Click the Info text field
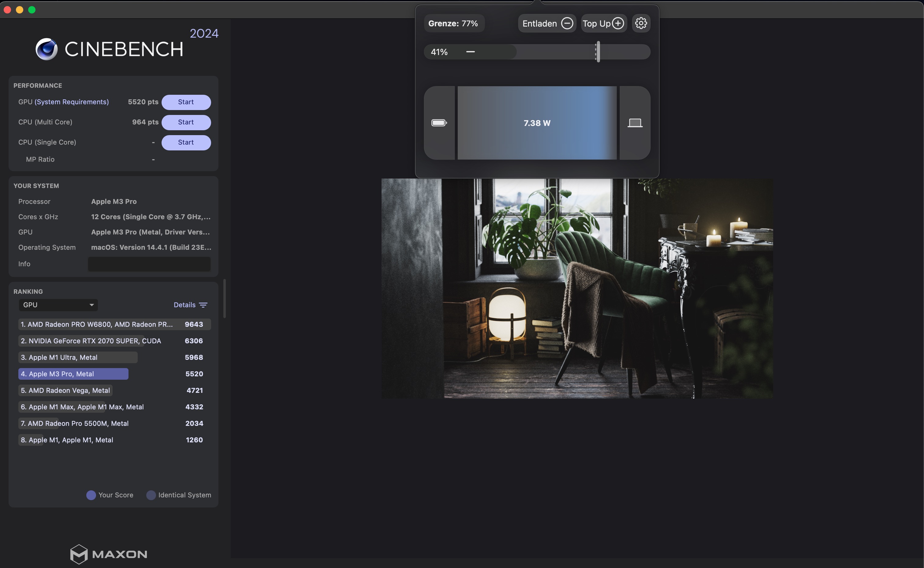Image resolution: width=924 pixels, height=568 pixels. (149, 264)
